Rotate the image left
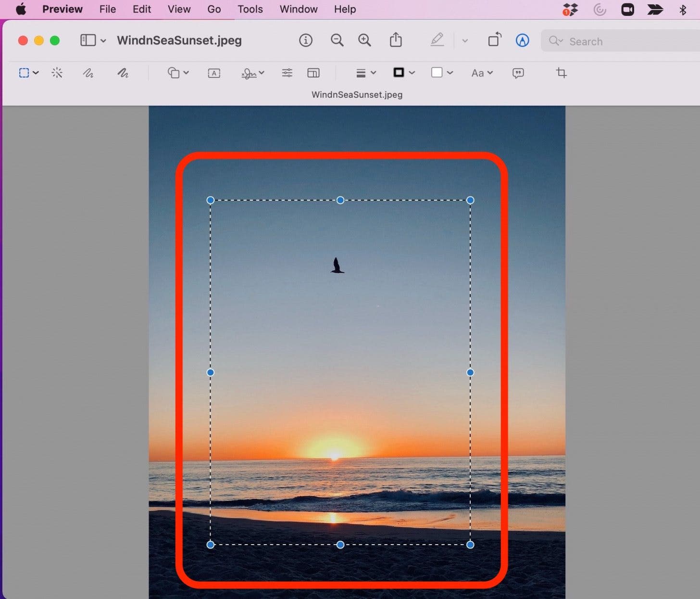This screenshot has height=599, width=700. tap(494, 40)
